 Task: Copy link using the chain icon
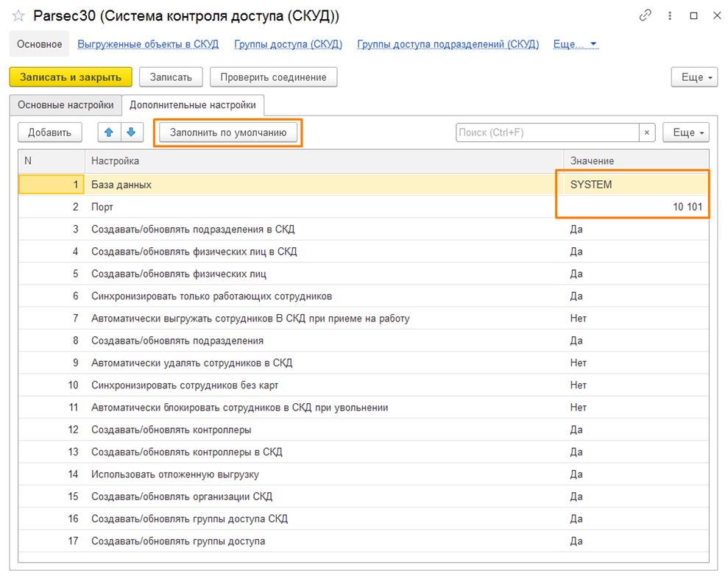pos(646,15)
